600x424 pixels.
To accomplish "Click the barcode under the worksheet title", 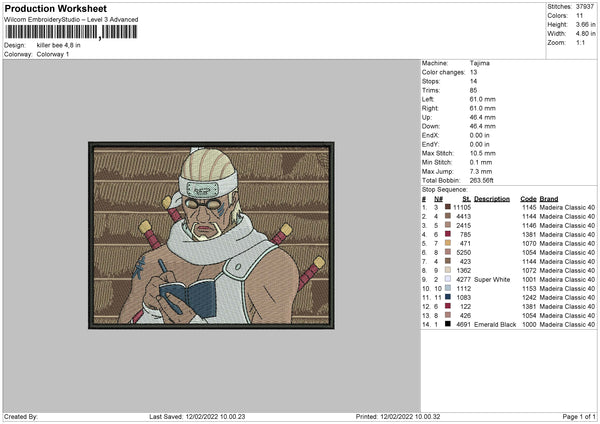I will [51, 33].
